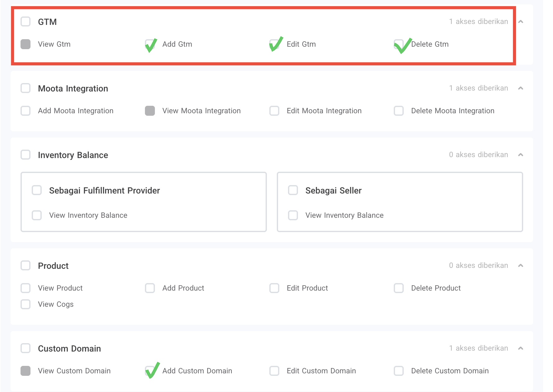Check the Sebagai Seller checkbox
The image size is (553, 392).
(x=293, y=190)
